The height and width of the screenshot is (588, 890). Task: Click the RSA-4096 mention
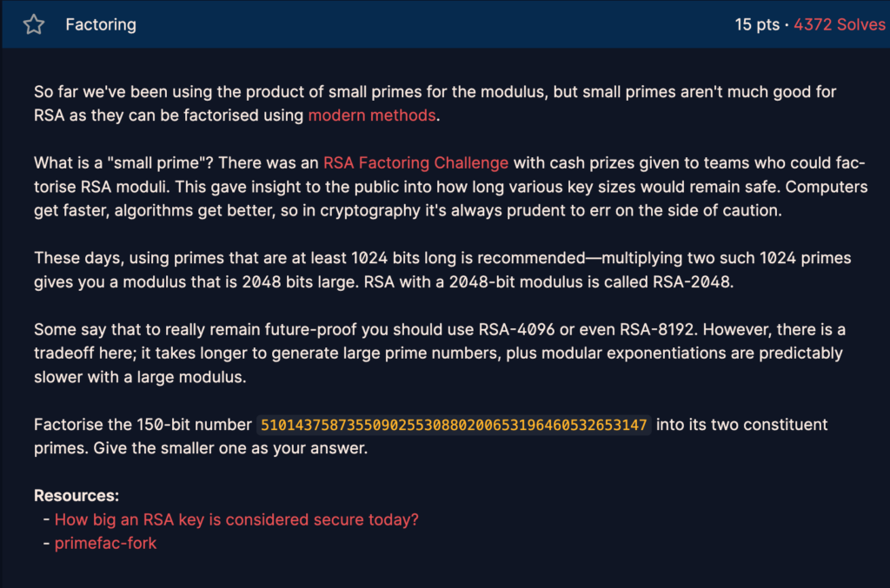tap(516, 329)
